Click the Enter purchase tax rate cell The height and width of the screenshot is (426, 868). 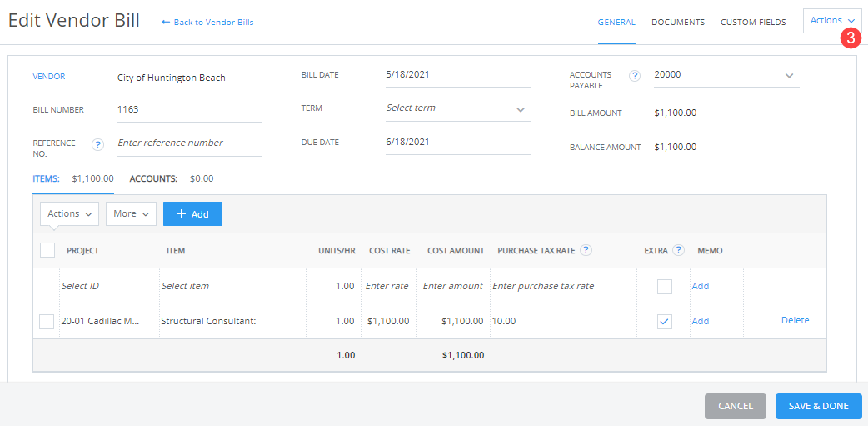click(564, 287)
